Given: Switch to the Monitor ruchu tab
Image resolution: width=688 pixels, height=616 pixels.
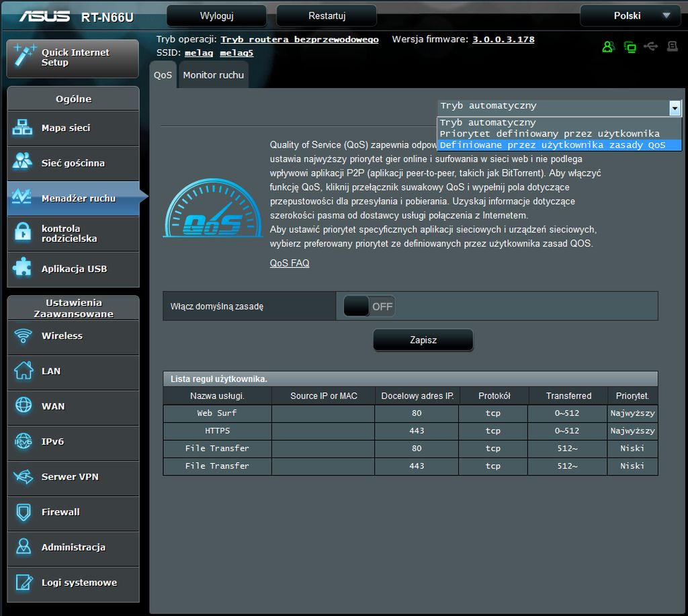Looking at the screenshot, I should (x=213, y=75).
